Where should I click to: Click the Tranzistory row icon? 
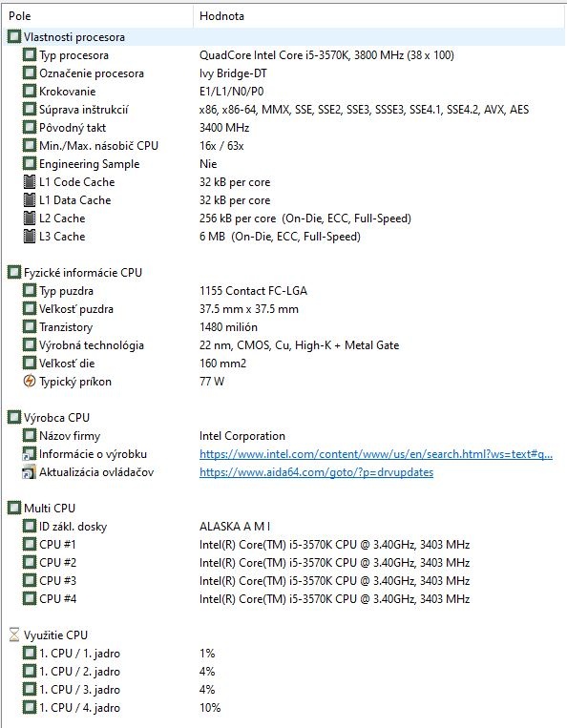[30, 326]
